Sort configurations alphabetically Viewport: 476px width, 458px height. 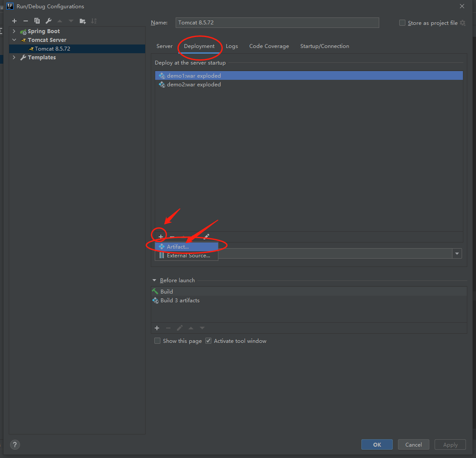coord(94,21)
